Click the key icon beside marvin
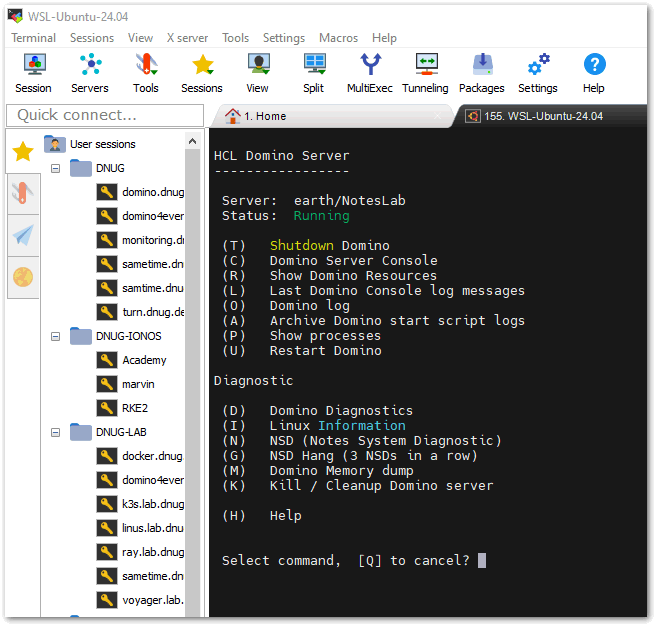This screenshot has width=656, height=626. 107,384
